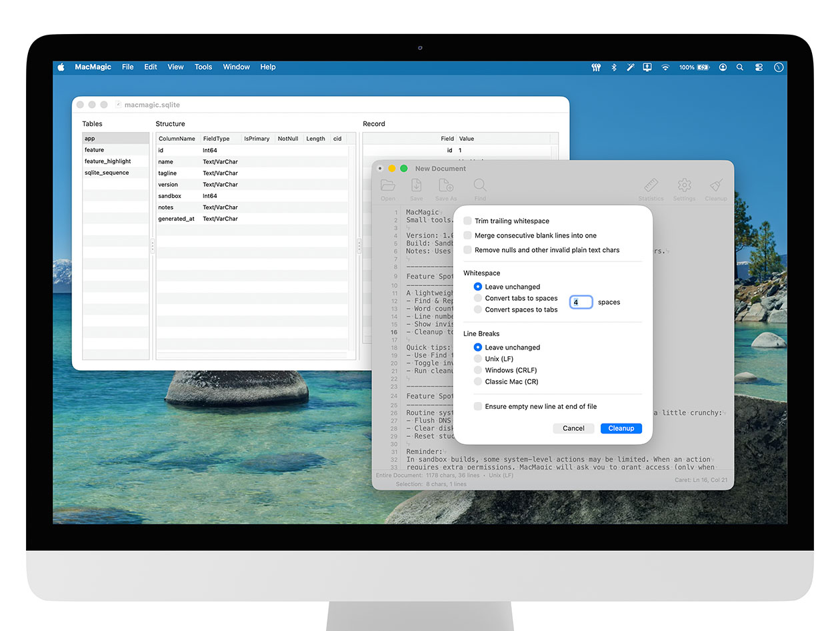Screen dimensions: 840x631
Task: Enable Ensure empty new line at end
Action: click(x=477, y=406)
